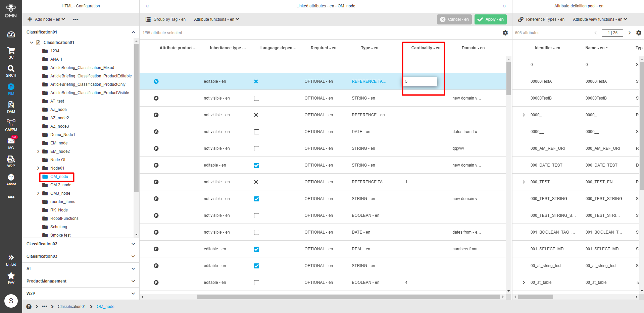
Task: Open the Add node - en menu
Action: (x=46, y=19)
